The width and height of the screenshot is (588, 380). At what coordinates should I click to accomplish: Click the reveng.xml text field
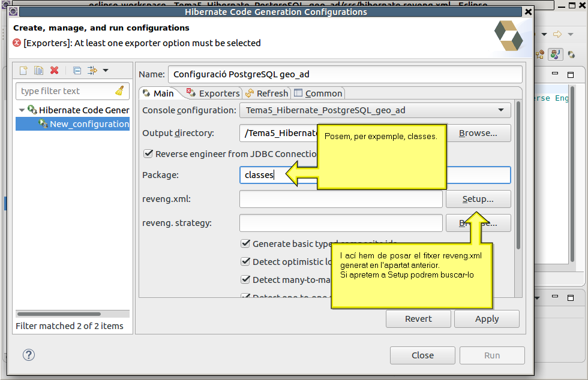click(x=341, y=199)
